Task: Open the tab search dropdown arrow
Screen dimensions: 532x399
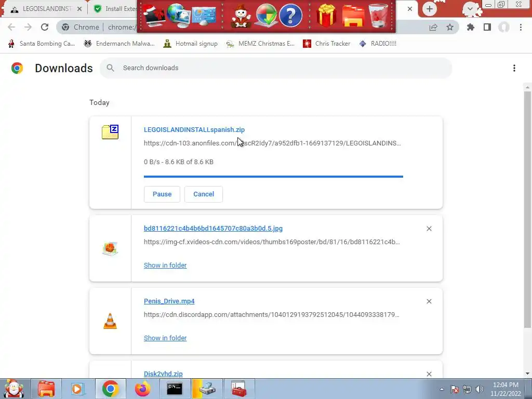Action: coord(470,8)
